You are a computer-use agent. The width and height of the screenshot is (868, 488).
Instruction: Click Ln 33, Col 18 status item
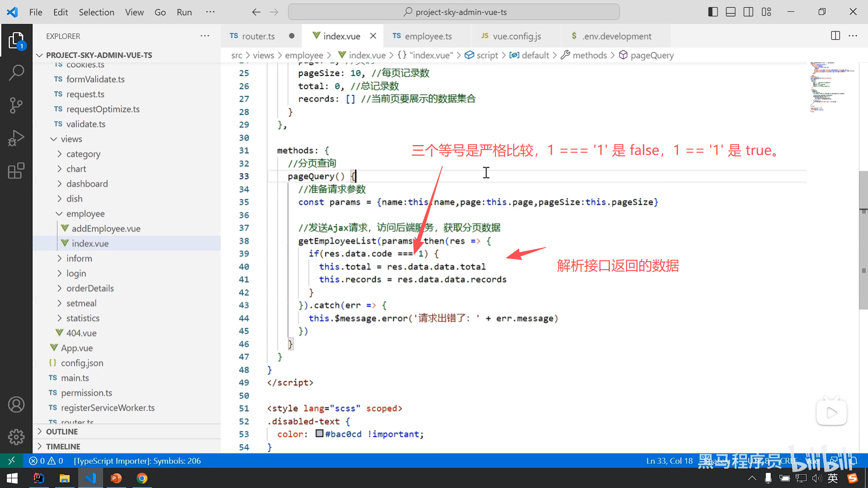coord(669,461)
